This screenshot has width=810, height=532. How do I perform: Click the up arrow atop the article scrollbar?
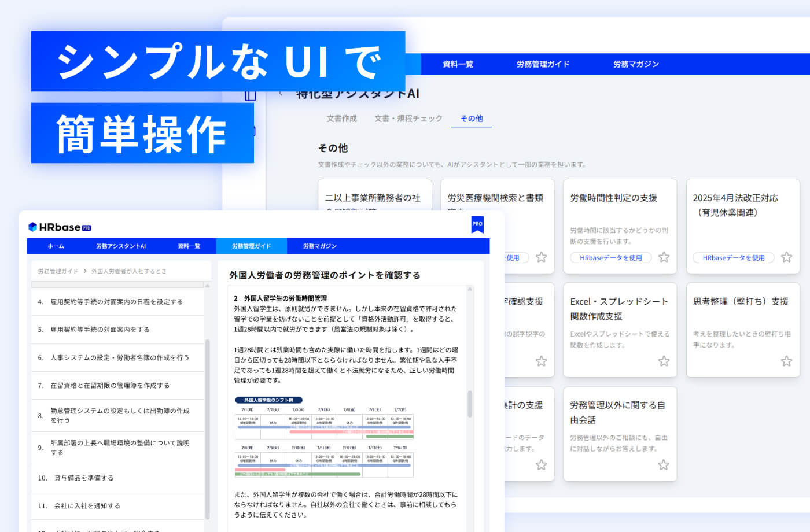[470, 289]
